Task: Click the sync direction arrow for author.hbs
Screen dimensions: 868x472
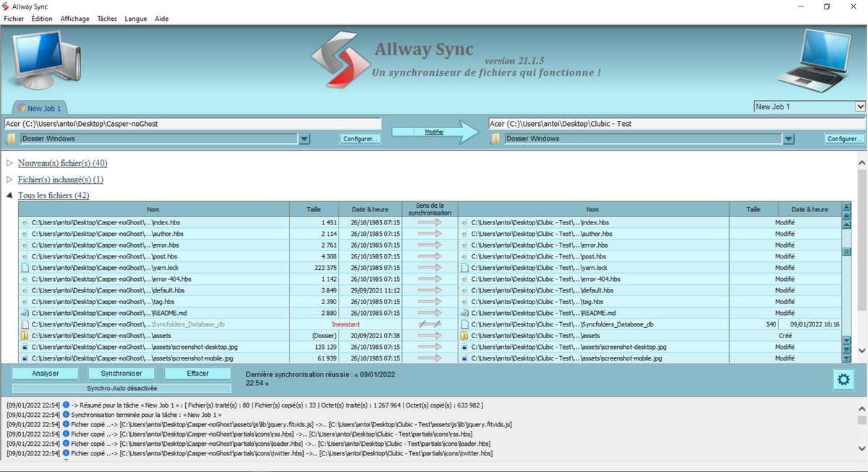Action: [x=430, y=234]
